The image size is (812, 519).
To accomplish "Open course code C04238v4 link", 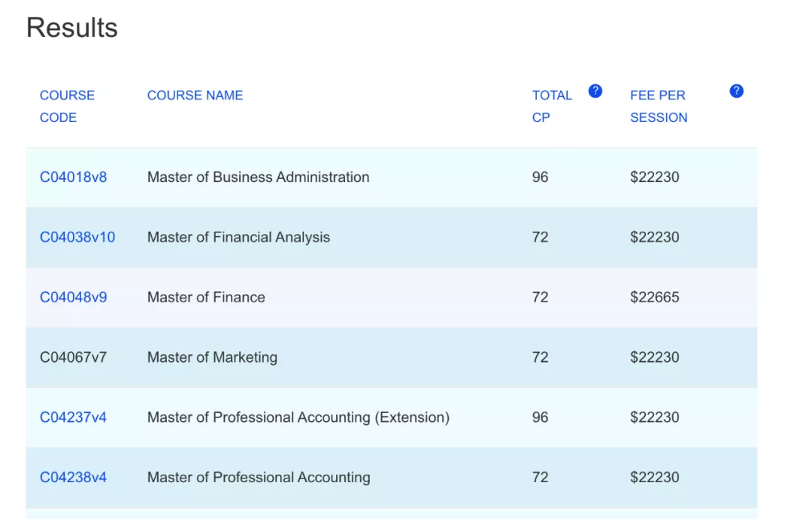I will click(x=73, y=478).
